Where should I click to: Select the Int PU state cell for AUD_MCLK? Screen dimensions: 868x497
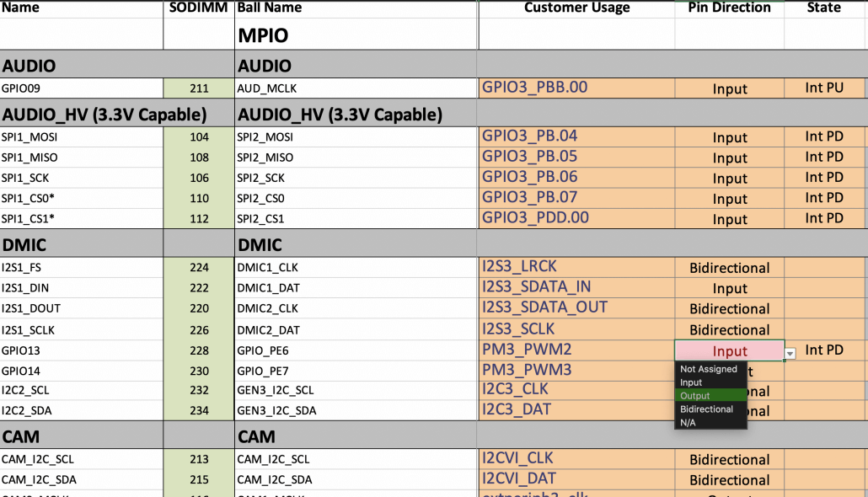pos(824,87)
